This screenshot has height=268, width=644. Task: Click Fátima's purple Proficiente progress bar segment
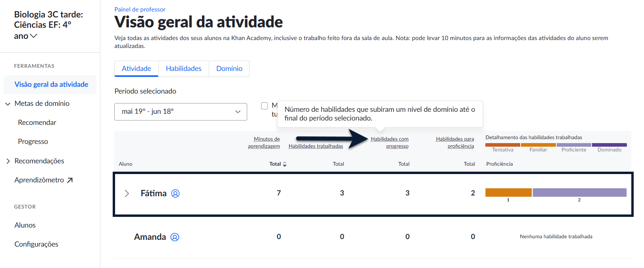pos(579,193)
